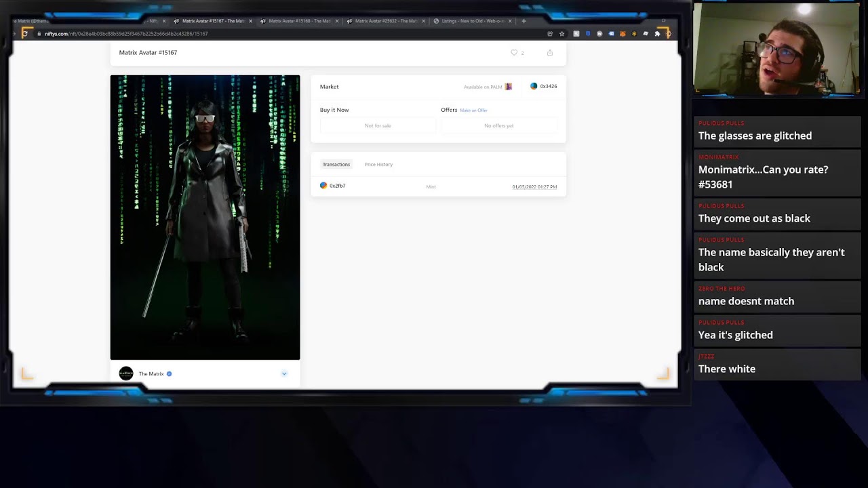Click the PALM network logo icon
868x488 pixels.
tap(509, 87)
